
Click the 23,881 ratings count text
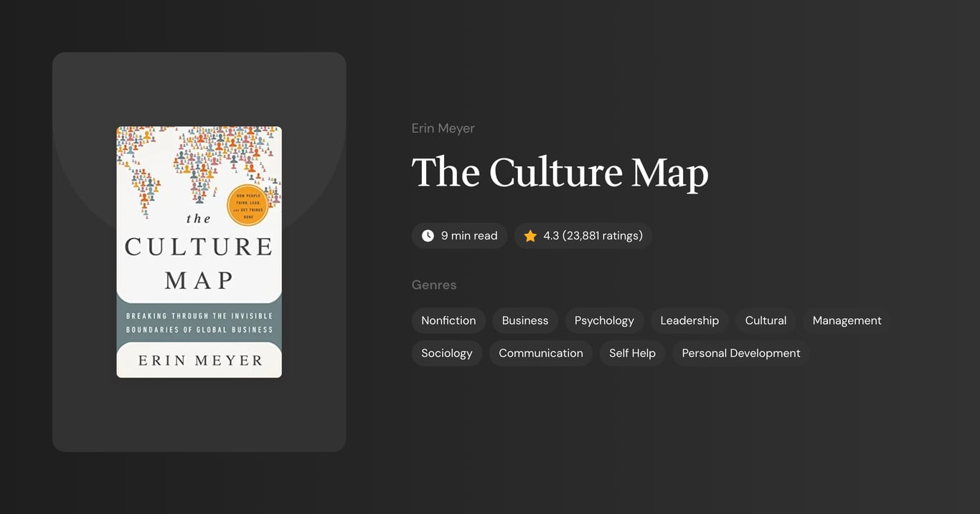602,235
